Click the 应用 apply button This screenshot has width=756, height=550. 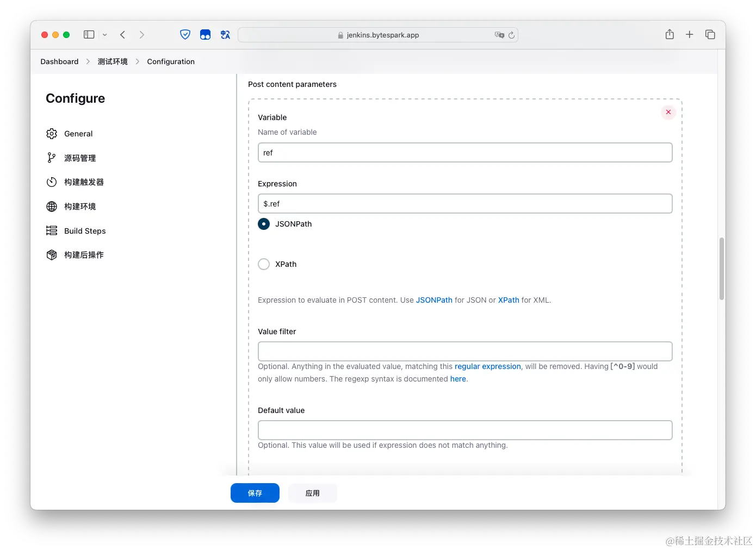313,493
